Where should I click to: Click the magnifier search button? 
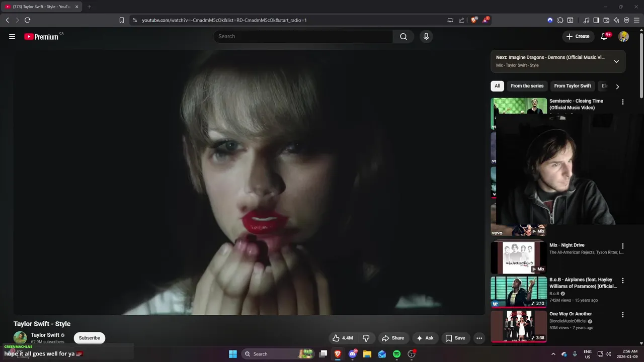404,36
